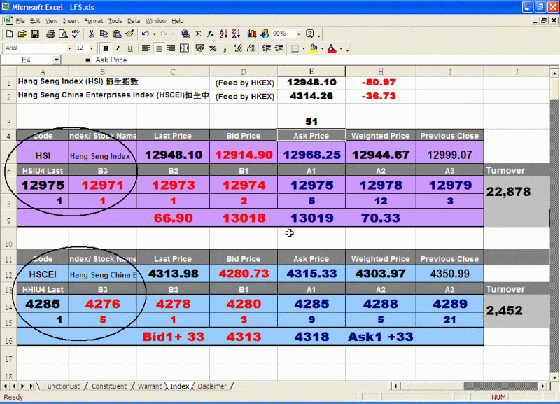Screen dimensions: 560x404
Task: Cut selection with the scissors icon
Action: 91,34
